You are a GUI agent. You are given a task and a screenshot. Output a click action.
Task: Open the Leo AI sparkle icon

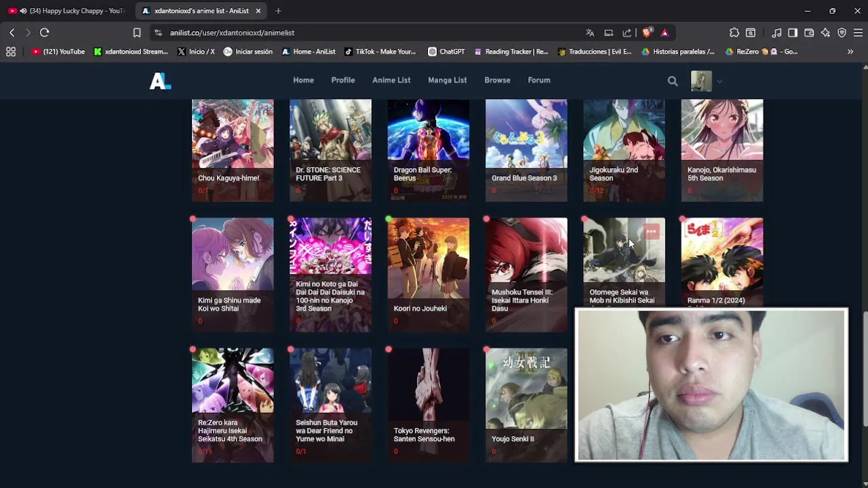coord(825,33)
